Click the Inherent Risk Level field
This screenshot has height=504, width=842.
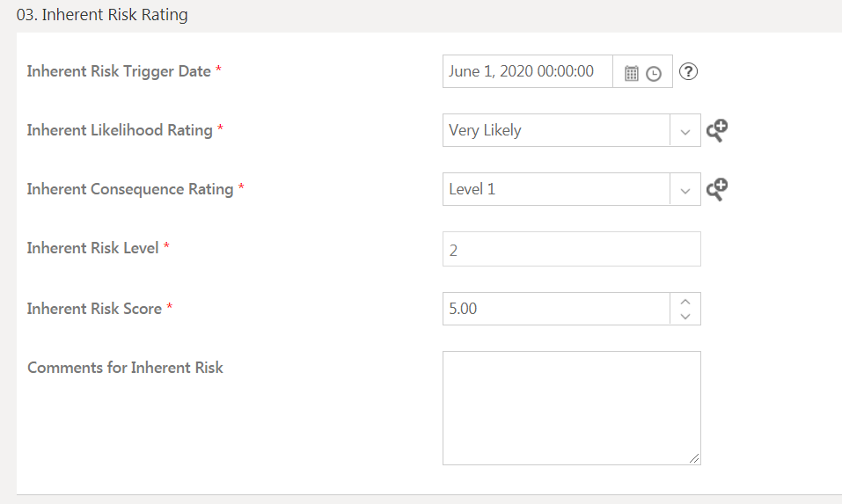click(x=571, y=250)
